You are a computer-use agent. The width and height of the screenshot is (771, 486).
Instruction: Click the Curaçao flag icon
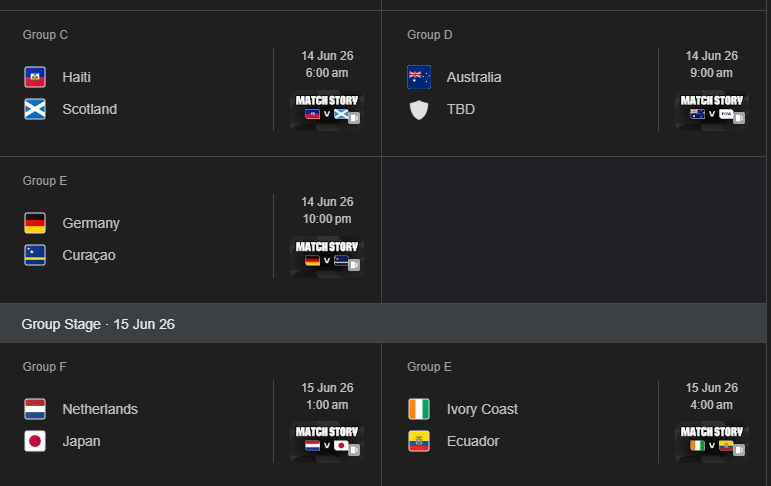pos(35,255)
